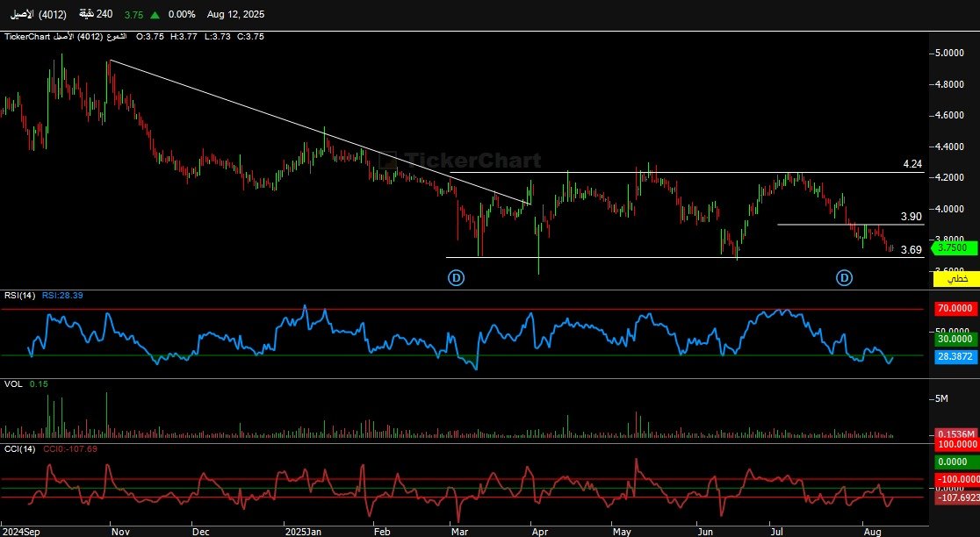Viewport: 980px width, 537px height.
Task: Open the RSI(14) indicator label
Action: click(x=20, y=296)
